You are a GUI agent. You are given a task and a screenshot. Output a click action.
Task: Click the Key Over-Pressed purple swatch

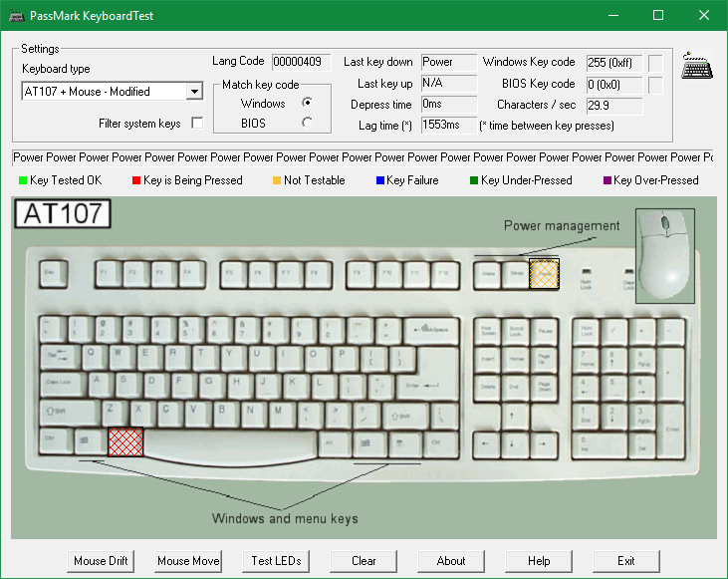(607, 180)
